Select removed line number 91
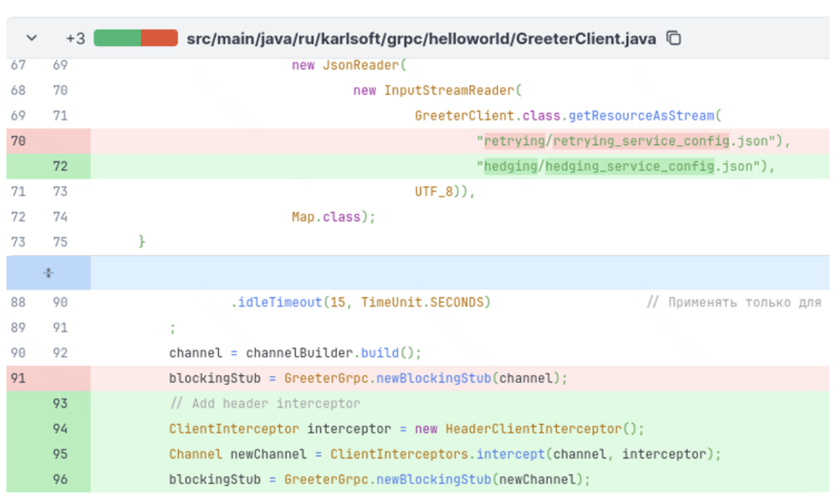840x504 pixels. tap(18, 378)
